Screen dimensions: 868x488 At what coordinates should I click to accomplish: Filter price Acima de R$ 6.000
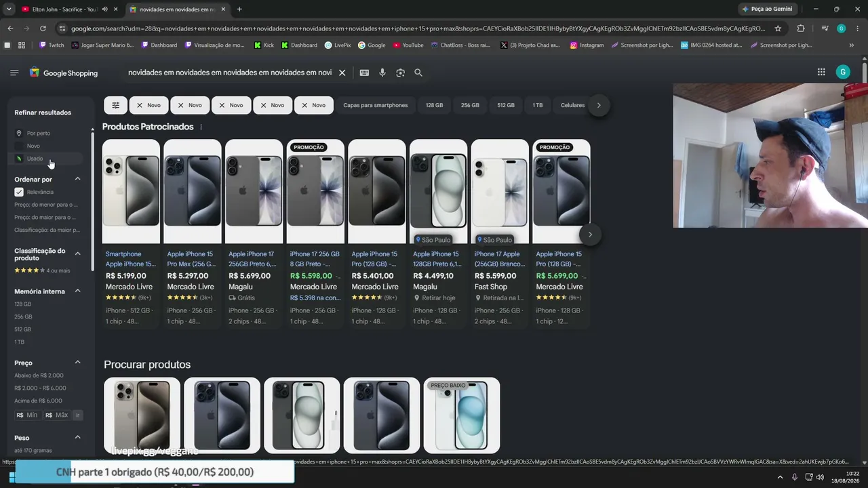click(38, 401)
